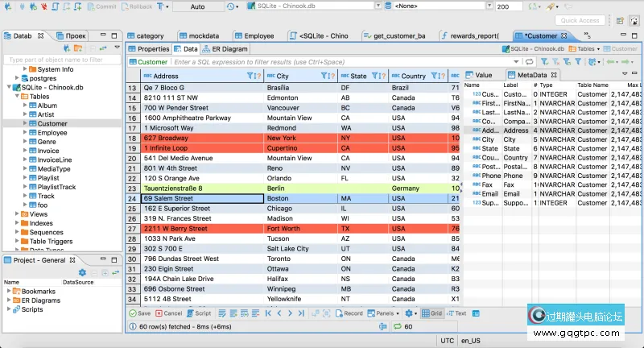
Task: Select the Invoice table in navigator
Action: point(47,151)
